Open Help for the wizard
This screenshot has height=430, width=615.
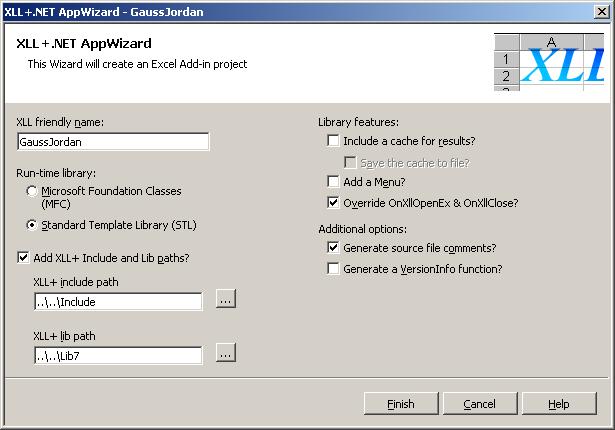559,404
